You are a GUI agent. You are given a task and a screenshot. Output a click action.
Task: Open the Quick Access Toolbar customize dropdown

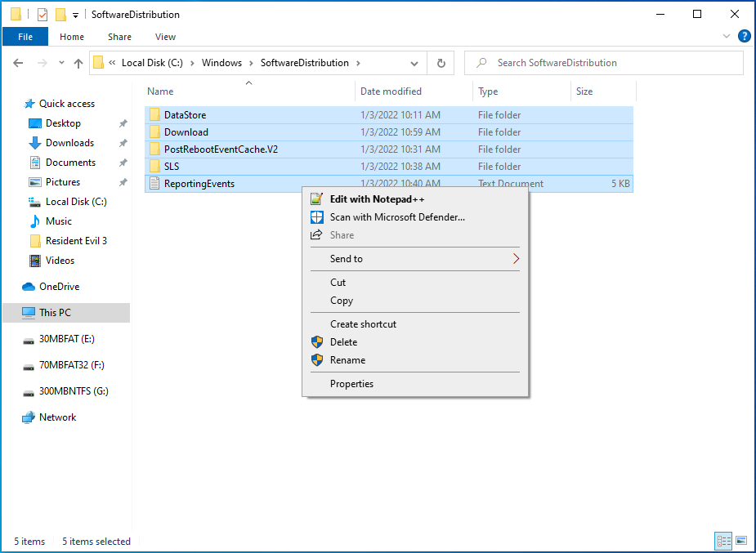click(x=76, y=15)
